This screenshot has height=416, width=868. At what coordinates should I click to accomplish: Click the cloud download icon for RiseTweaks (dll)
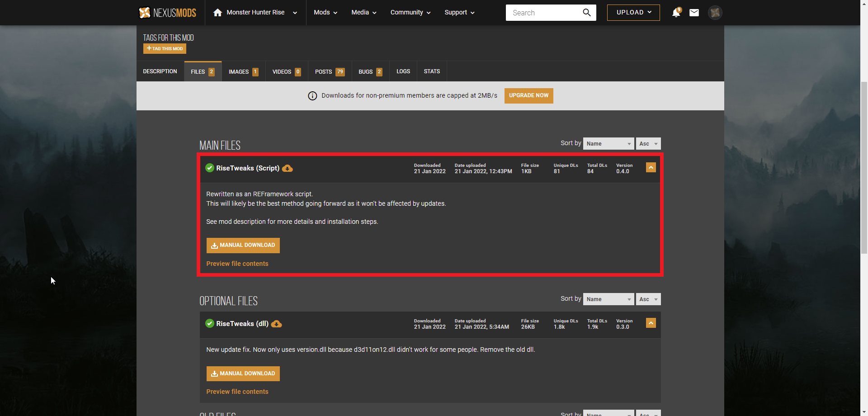276,324
